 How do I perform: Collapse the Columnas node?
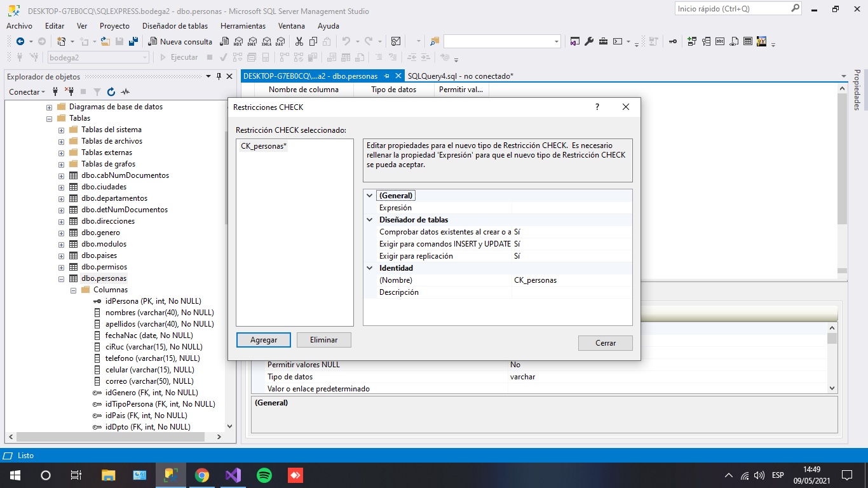tap(74, 290)
